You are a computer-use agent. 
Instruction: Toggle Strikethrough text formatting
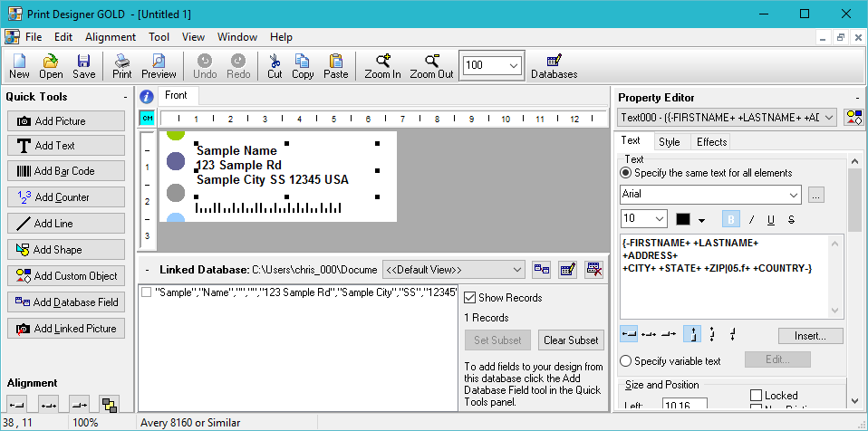791,219
